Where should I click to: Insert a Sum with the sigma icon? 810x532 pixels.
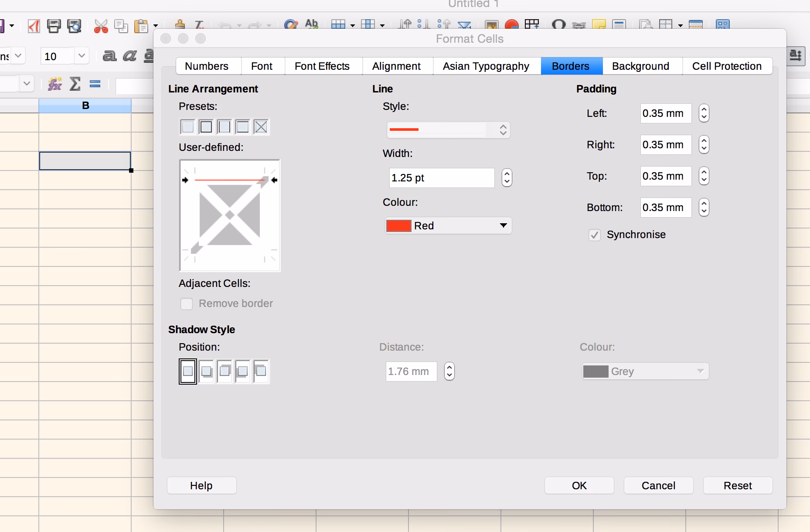[x=75, y=84]
